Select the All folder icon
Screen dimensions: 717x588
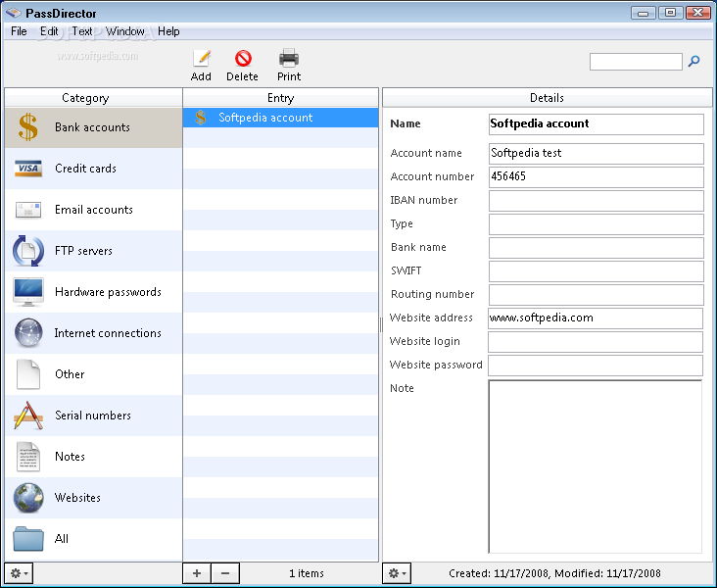pos(27,539)
